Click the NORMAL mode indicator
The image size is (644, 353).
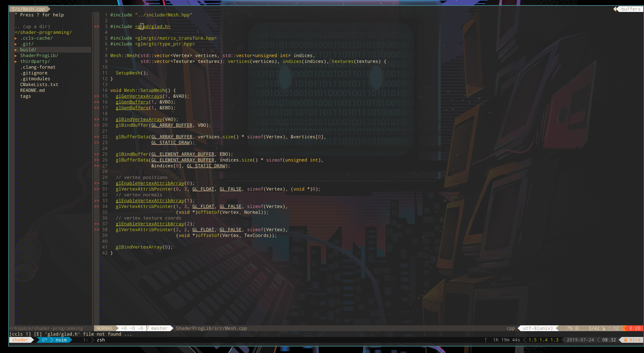(105, 328)
